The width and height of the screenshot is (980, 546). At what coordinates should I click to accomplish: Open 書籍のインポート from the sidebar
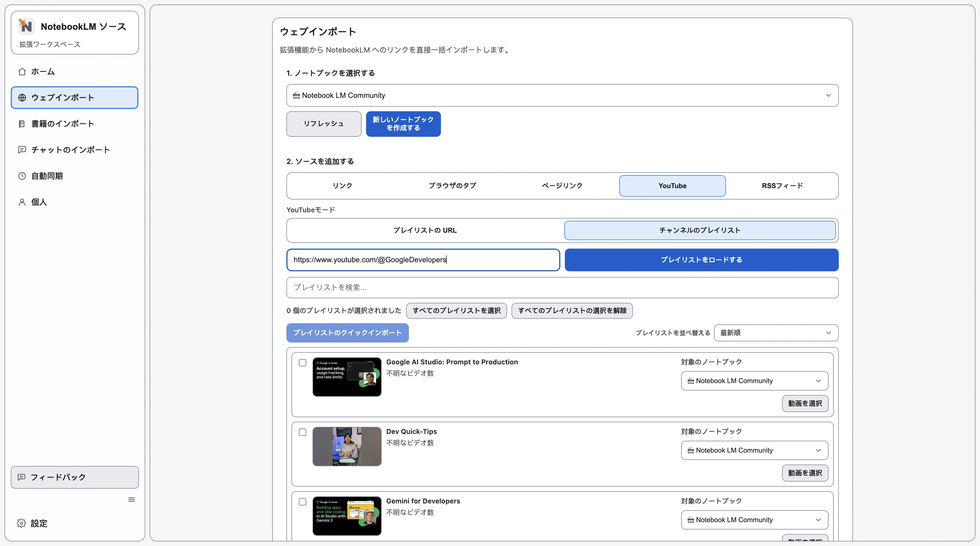tap(62, 124)
